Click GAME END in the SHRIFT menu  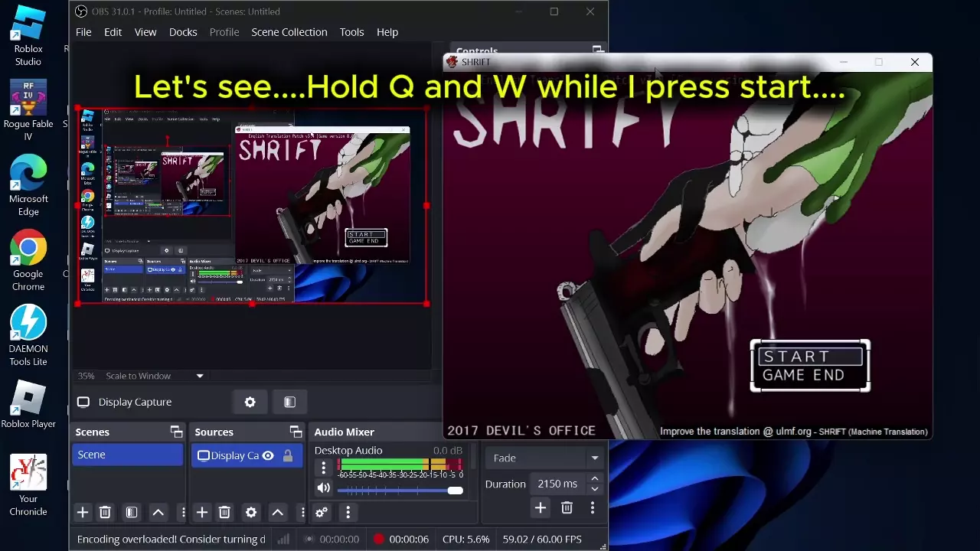[803, 375]
